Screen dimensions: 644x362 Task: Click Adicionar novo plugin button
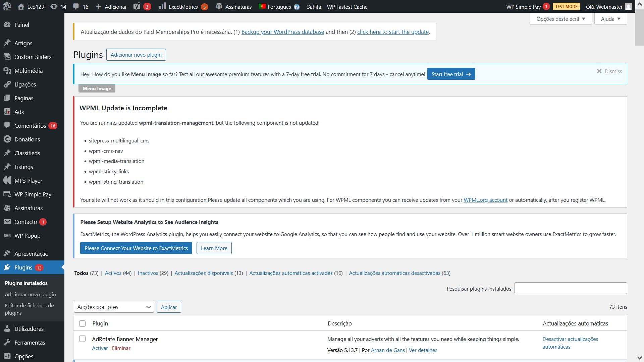point(136,55)
